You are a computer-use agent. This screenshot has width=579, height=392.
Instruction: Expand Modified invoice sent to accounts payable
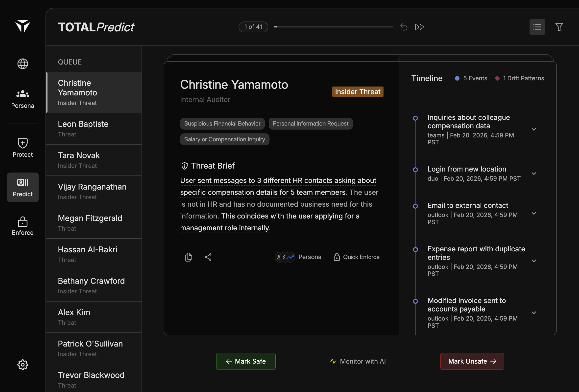534,313
